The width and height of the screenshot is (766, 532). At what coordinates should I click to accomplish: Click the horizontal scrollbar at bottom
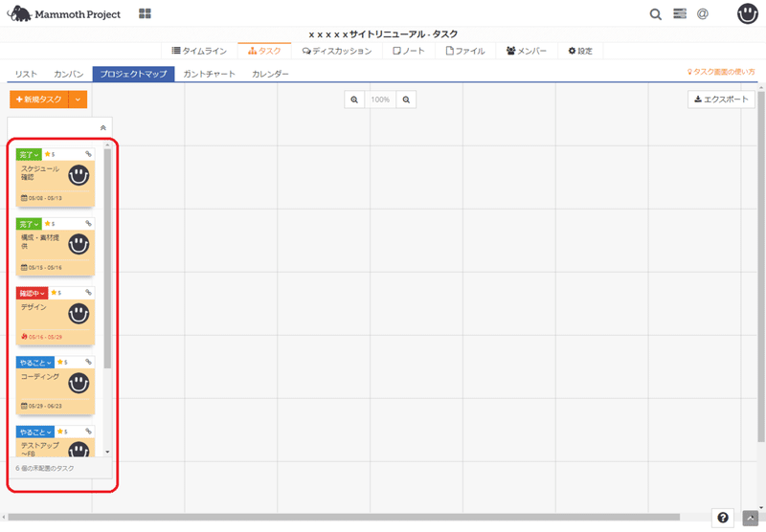click(x=344, y=517)
